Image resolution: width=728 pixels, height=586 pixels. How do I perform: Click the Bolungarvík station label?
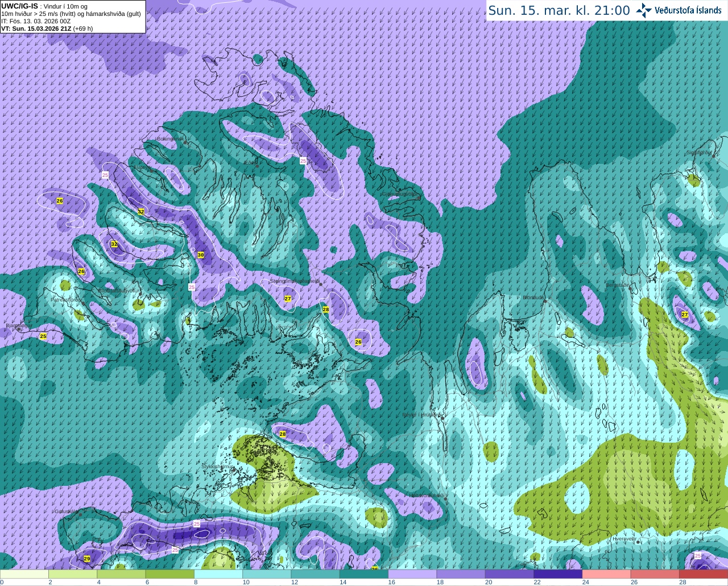coord(169,138)
